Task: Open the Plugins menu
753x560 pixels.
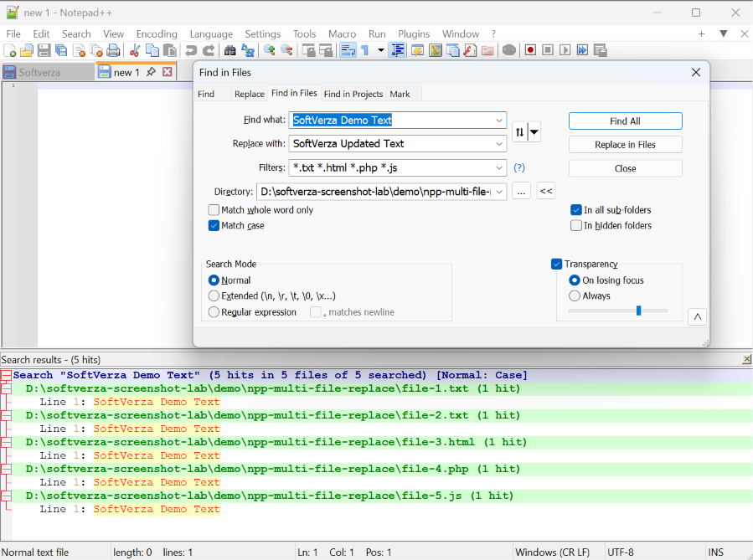Action: pos(414,34)
